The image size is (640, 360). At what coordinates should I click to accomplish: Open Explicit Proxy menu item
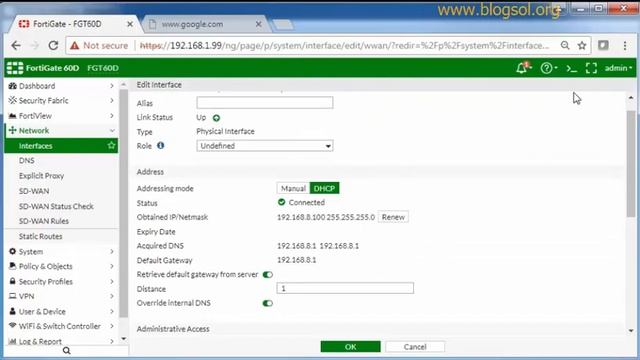click(x=41, y=176)
